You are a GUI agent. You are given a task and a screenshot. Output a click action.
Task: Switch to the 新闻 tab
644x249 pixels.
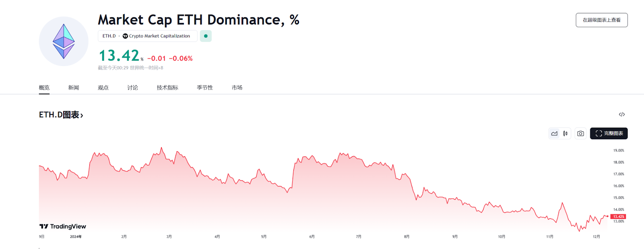(x=74, y=87)
